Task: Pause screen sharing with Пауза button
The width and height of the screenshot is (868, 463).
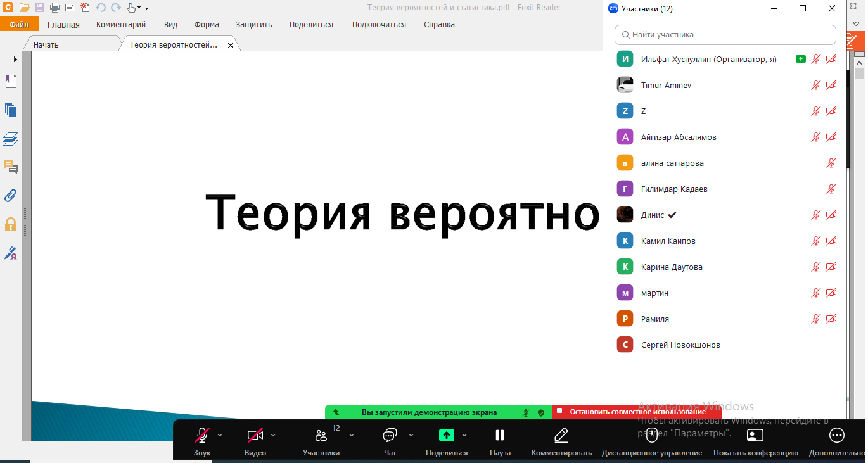Action: click(x=500, y=441)
